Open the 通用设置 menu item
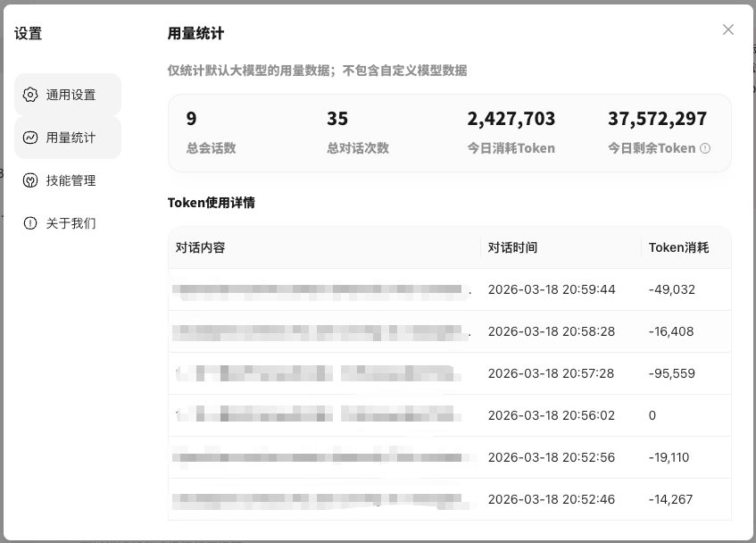 pyautogui.click(x=68, y=95)
